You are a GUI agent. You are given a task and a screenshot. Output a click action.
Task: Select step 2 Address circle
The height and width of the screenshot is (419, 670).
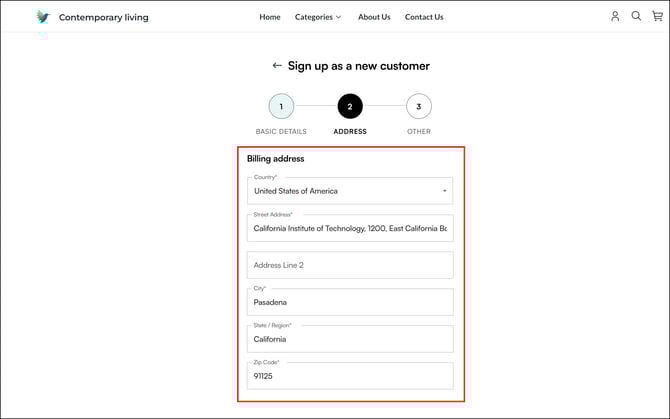coord(350,106)
